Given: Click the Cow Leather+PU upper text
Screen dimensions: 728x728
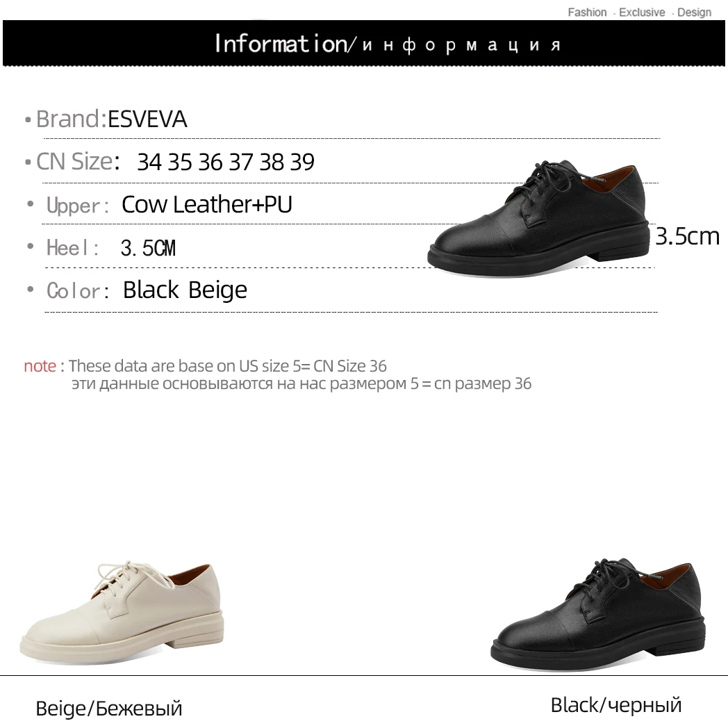Looking at the screenshot, I should point(207,205).
